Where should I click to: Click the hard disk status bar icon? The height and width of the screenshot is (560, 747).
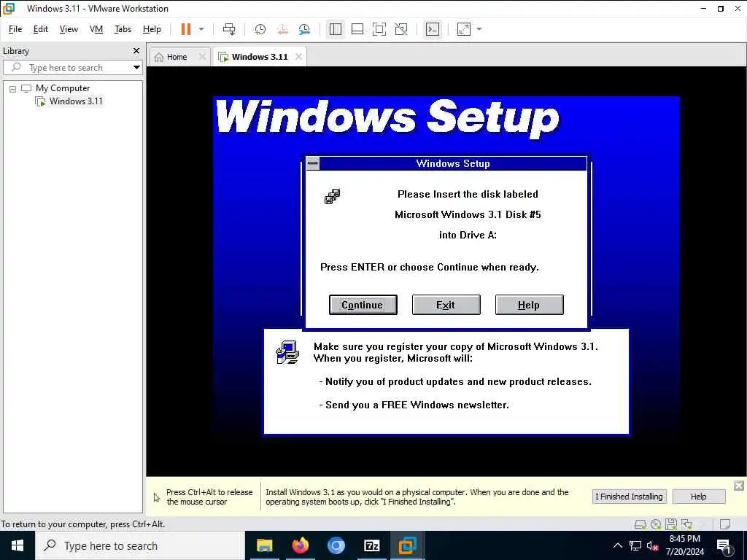click(640, 524)
